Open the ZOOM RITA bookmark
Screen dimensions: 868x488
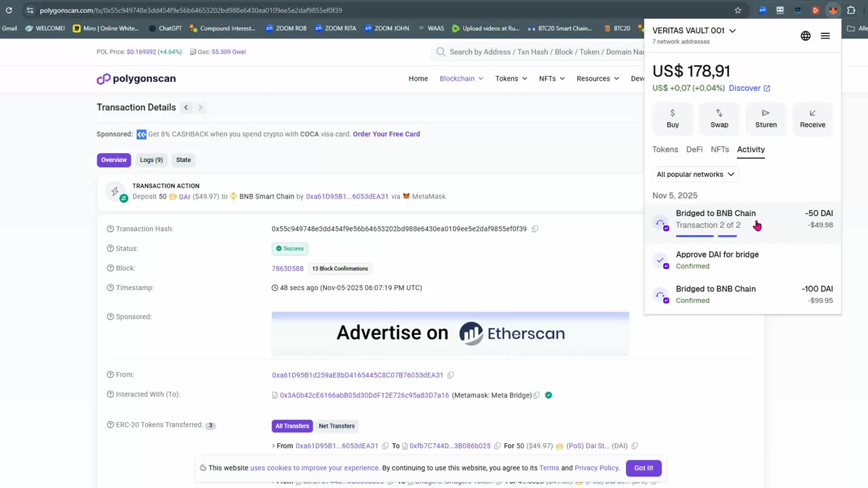(x=336, y=28)
